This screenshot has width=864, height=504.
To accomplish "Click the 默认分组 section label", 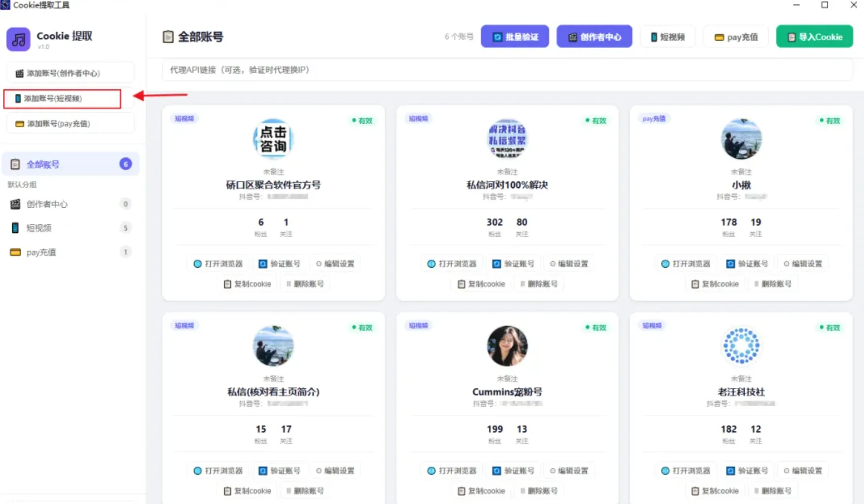I will pyautogui.click(x=22, y=185).
